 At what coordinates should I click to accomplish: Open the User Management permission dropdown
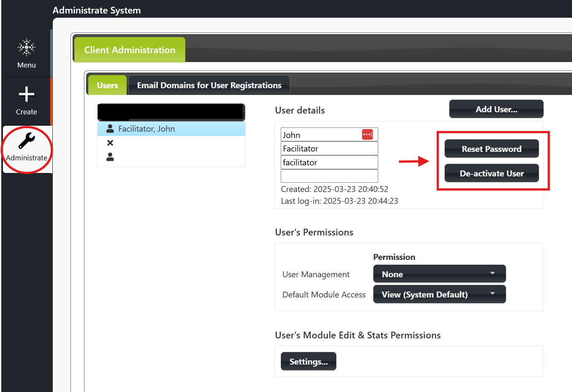pyautogui.click(x=439, y=274)
